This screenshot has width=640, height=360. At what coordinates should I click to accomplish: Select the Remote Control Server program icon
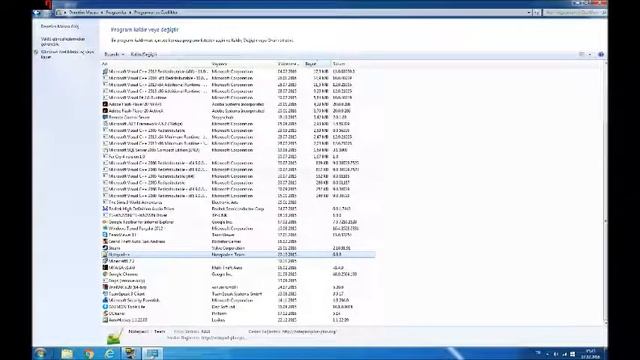pyautogui.click(x=105, y=117)
